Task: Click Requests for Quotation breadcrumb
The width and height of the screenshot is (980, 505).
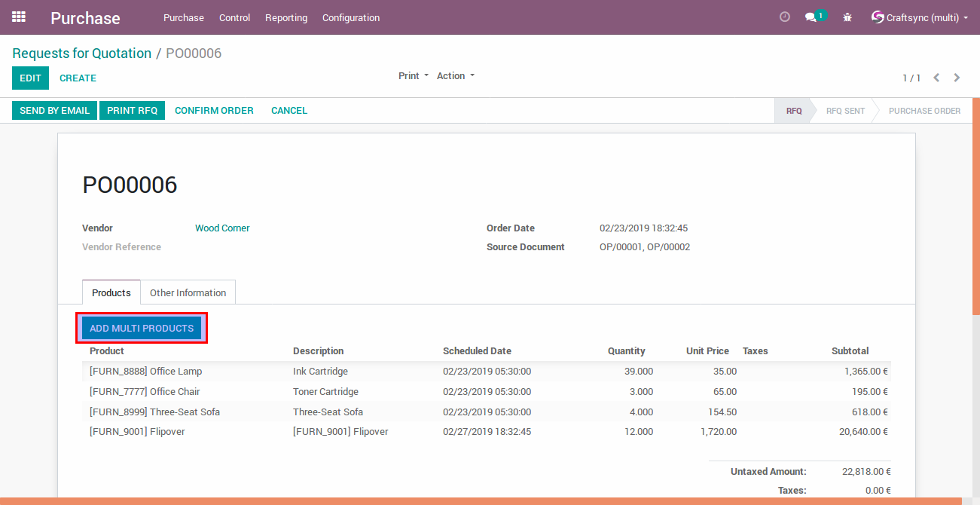Action: click(81, 54)
